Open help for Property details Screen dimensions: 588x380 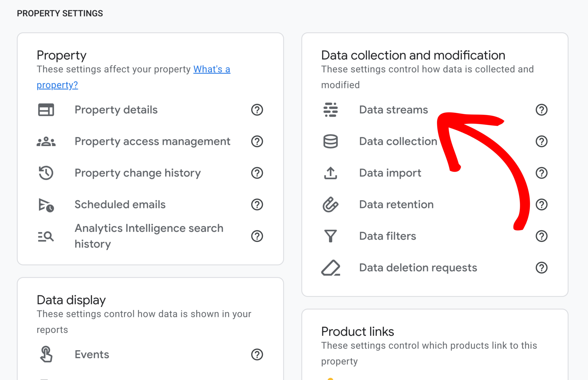257,110
